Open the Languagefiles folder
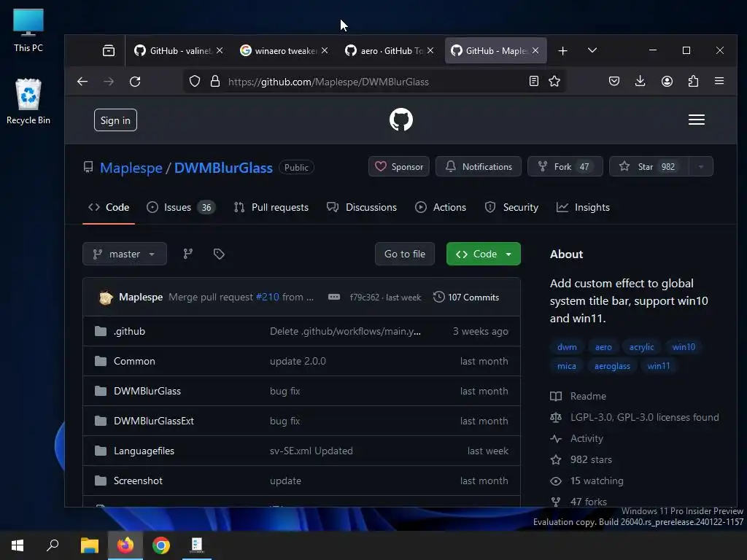 point(144,451)
